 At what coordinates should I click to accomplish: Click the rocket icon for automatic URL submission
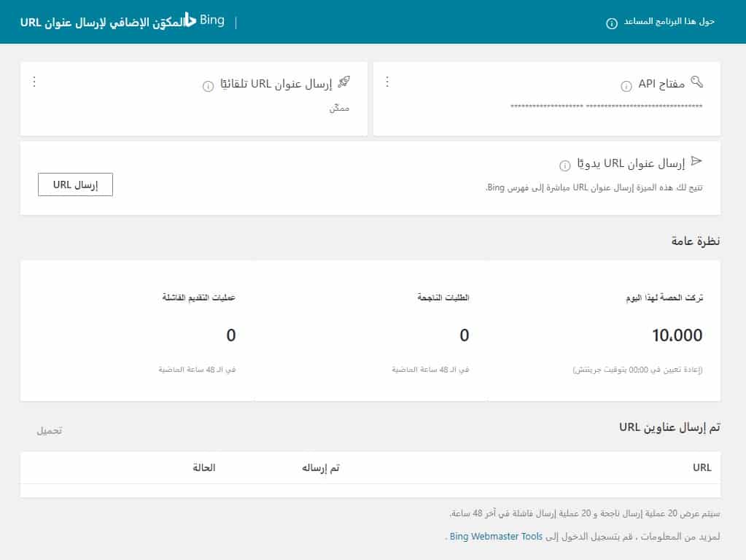tap(344, 82)
